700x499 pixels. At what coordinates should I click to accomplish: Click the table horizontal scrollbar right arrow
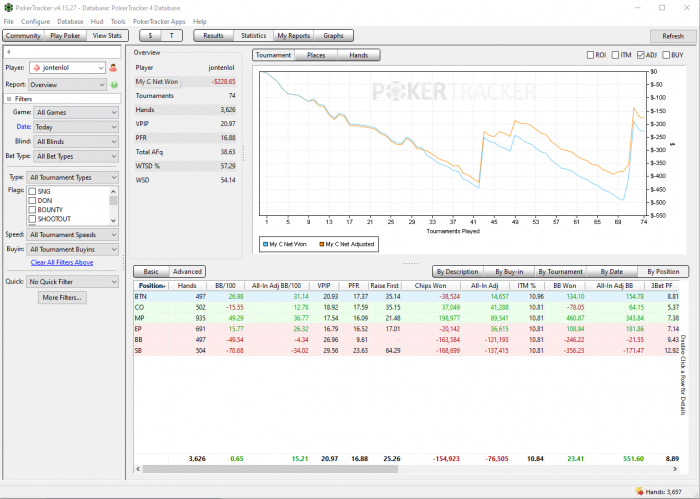coord(675,469)
